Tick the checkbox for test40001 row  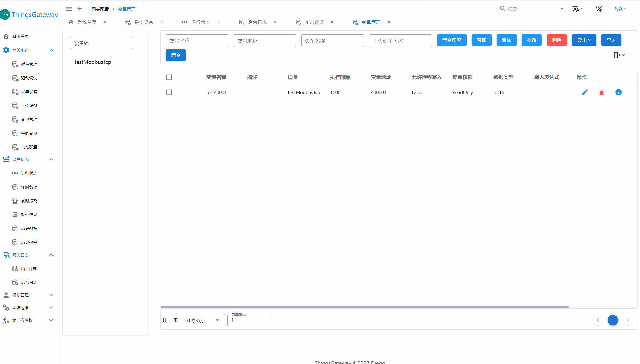click(169, 92)
